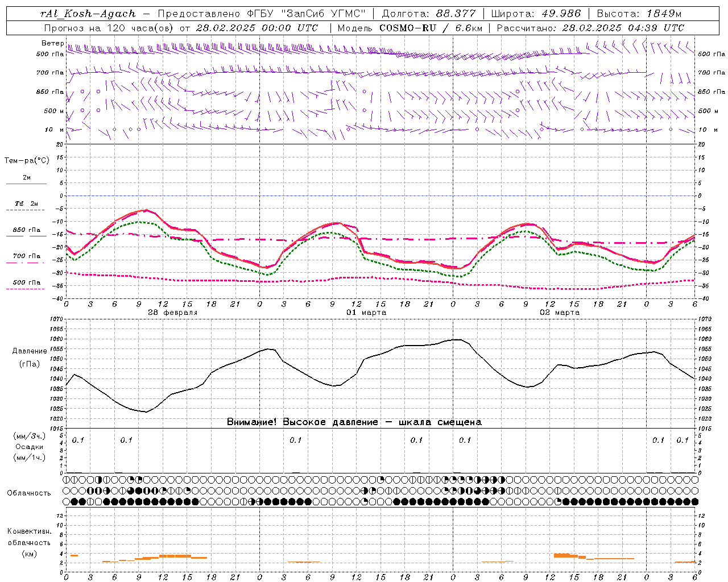Image resolution: width=728 pixels, height=582 pixels.
Task: Click the (мм/3ч.) precipitation unit label
Action: [30, 436]
